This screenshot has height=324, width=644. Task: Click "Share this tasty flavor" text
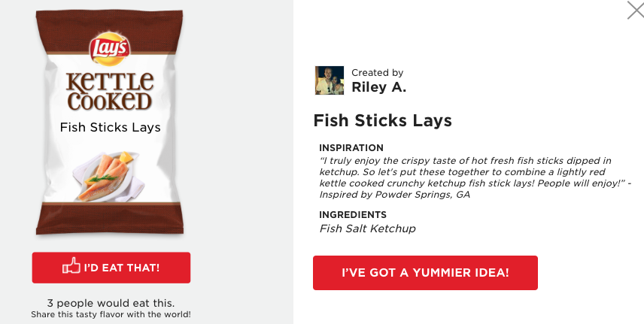111,314
